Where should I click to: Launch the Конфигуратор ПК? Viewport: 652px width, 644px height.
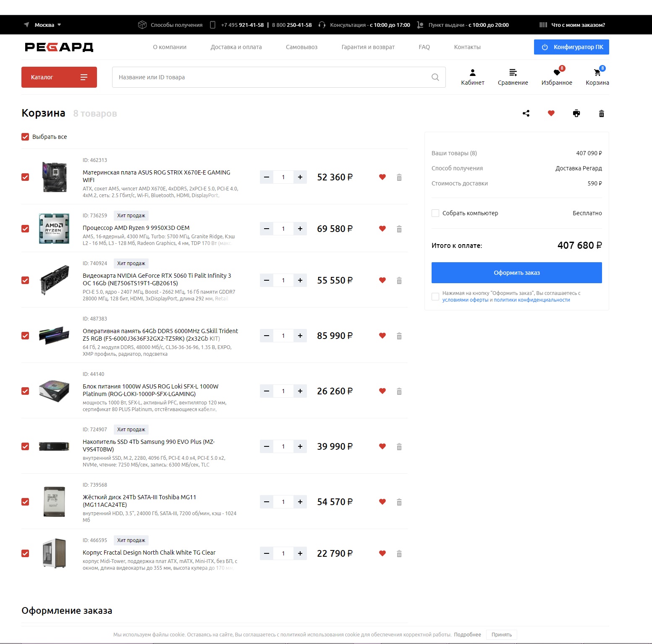point(571,47)
